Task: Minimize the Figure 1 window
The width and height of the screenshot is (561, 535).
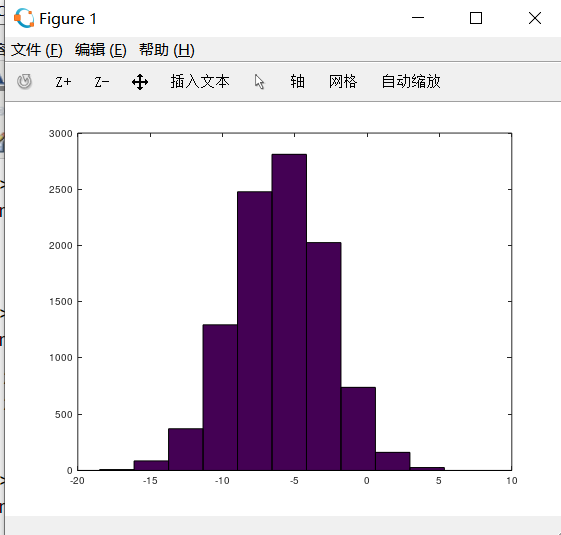Action: [418, 18]
